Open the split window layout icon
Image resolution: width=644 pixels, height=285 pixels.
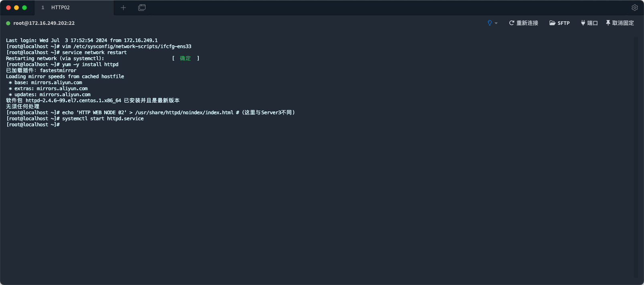pyautogui.click(x=142, y=8)
